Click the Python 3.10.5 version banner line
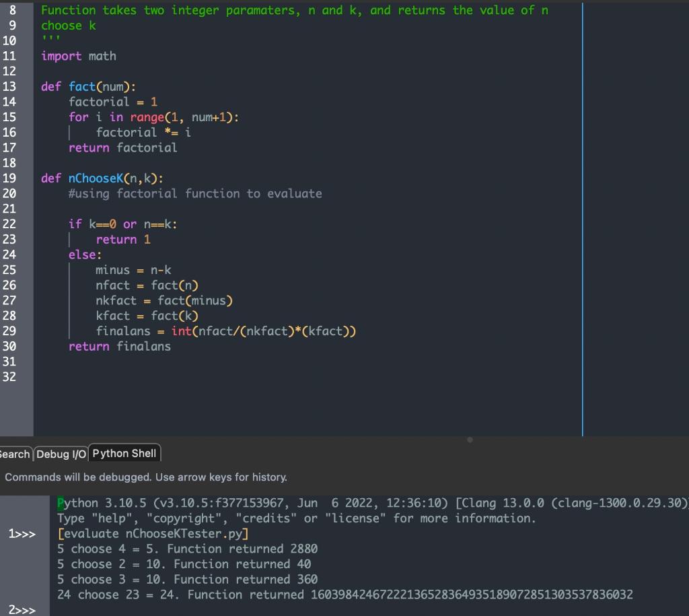Image resolution: width=689 pixels, height=616 pixels. pos(373,503)
